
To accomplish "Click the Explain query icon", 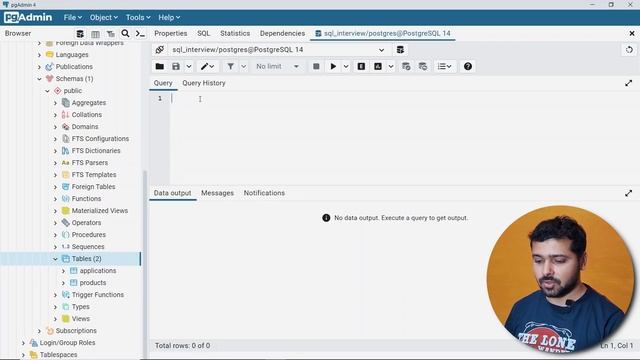I will [x=361, y=66].
